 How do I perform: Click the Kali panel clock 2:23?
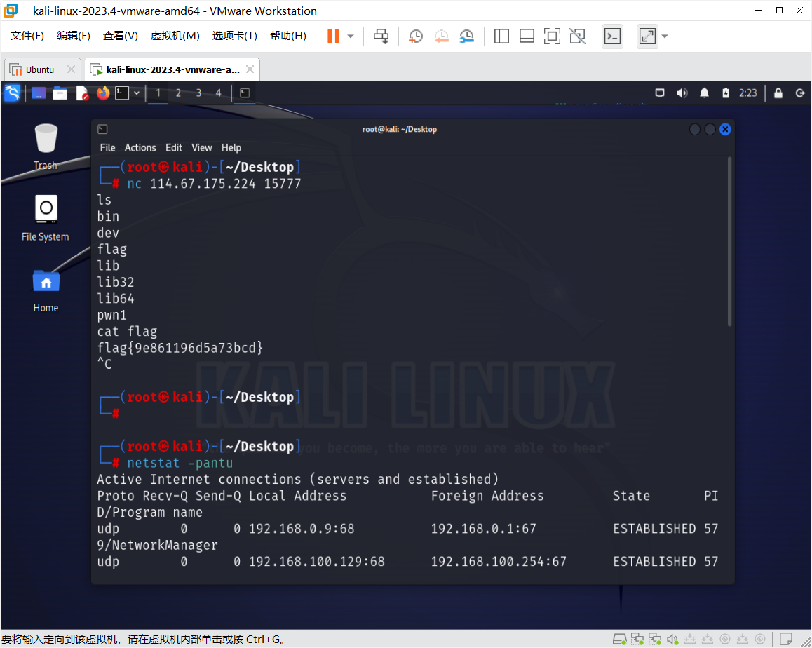coord(747,93)
